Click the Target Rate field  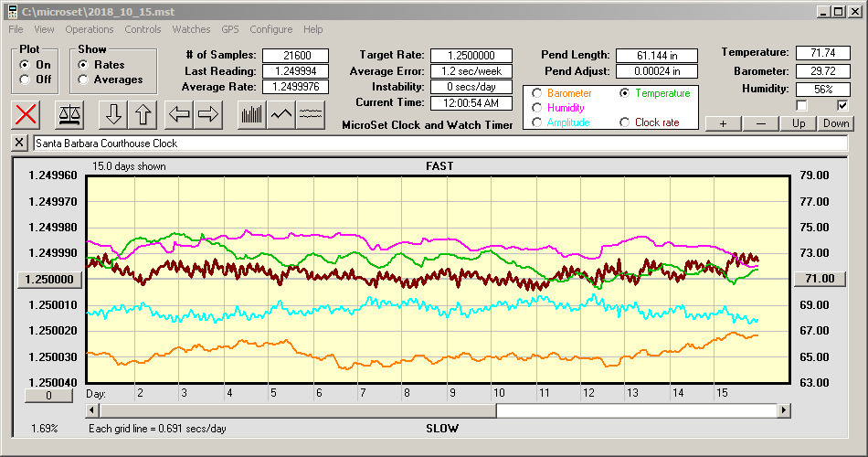[471, 56]
